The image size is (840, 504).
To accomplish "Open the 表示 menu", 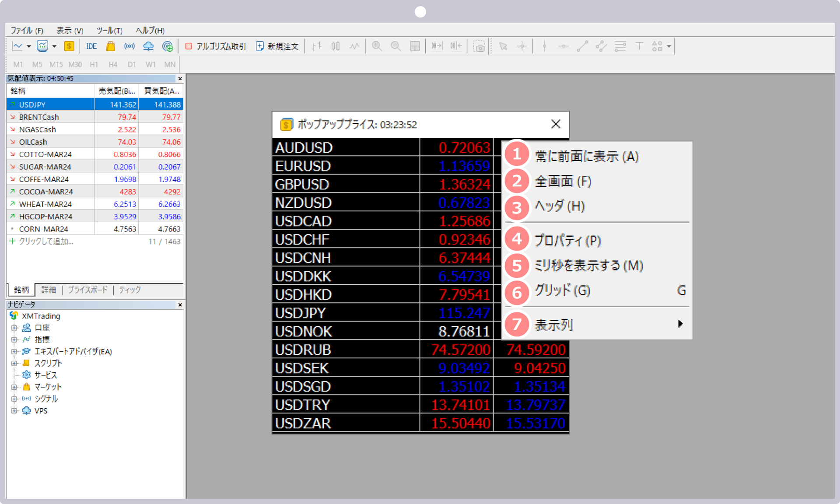I will (x=70, y=31).
